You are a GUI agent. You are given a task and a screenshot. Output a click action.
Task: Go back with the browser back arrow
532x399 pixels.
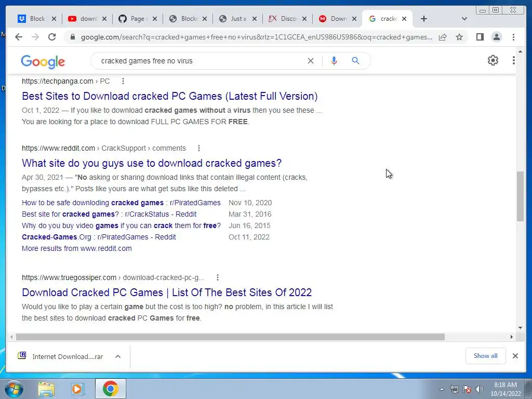tap(19, 37)
